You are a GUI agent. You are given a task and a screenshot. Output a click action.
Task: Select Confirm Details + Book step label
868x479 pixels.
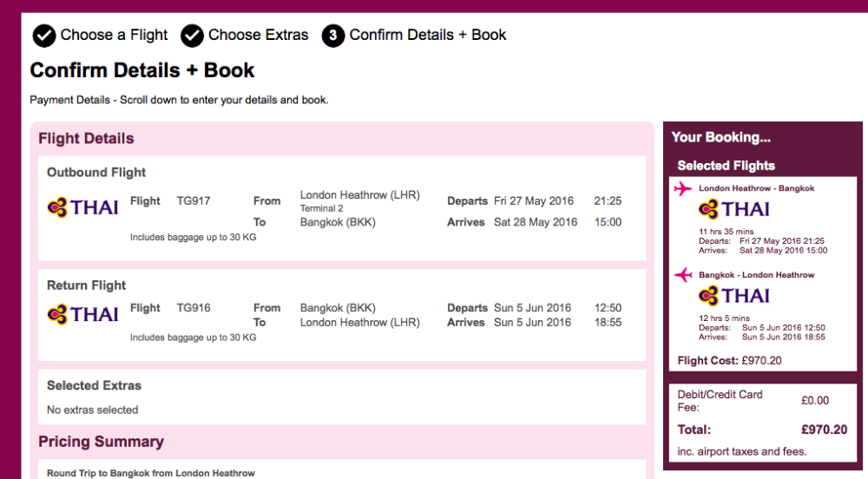point(427,35)
